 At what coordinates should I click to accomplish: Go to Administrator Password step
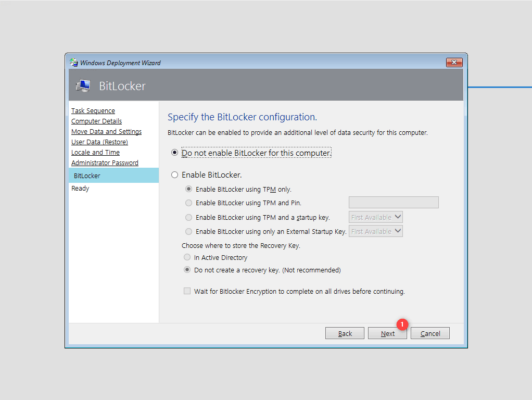tap(104, 163)
